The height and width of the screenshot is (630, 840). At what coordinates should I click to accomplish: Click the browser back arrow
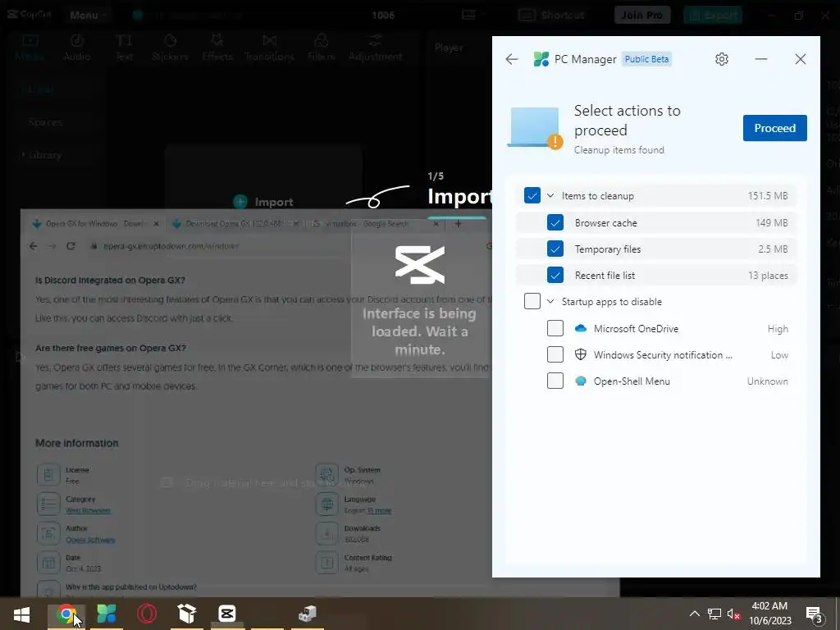point(33,246)
